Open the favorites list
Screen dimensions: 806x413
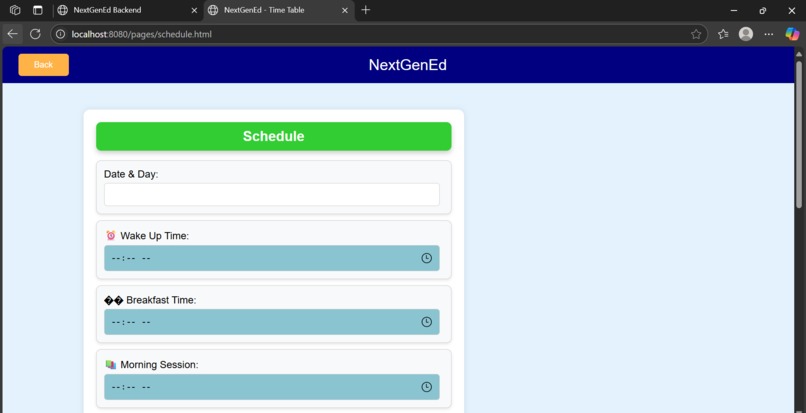[x=723, y=34]
